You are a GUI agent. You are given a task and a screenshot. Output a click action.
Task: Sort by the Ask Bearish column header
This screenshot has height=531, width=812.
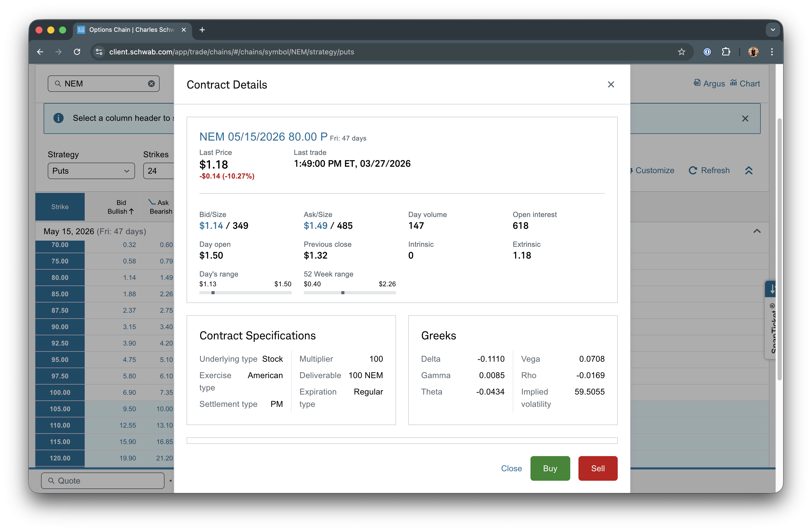click(x=160, y=207)
